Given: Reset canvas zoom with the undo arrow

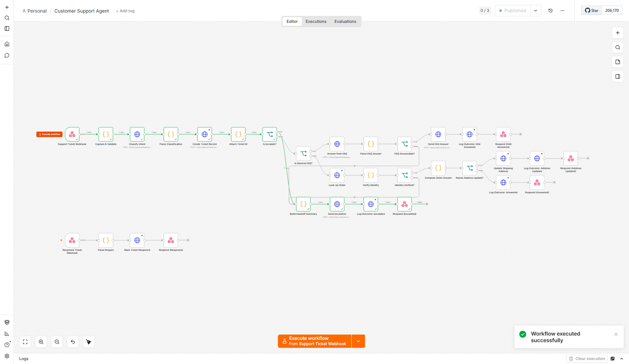Looking at the screenshot, I should 73,342.
